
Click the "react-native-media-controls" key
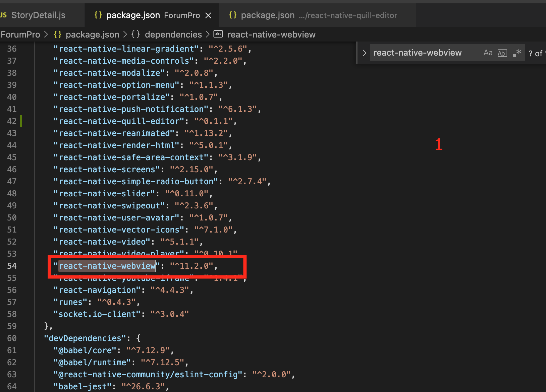click(124, 61)
